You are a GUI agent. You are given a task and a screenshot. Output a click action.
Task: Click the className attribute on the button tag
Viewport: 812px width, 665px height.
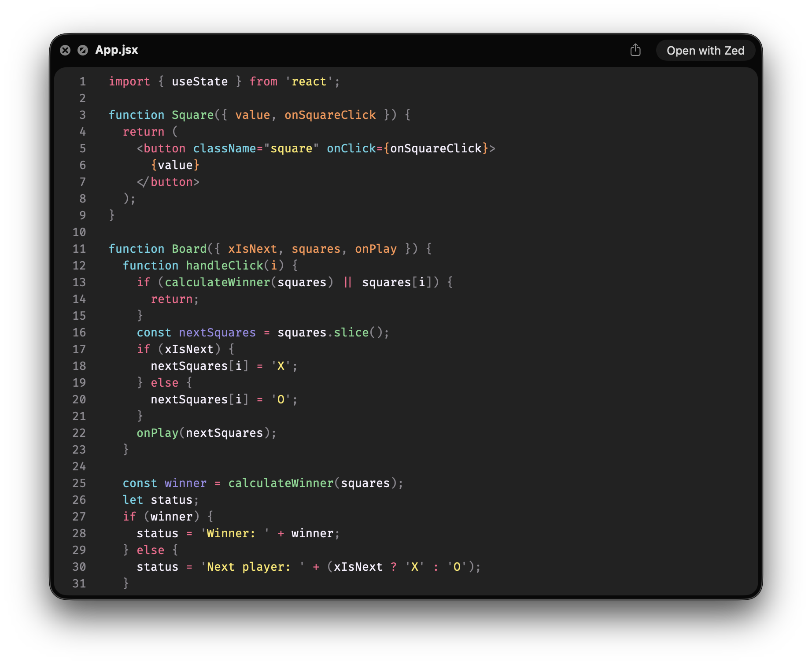pyautogui.click(x=224, y=149)
